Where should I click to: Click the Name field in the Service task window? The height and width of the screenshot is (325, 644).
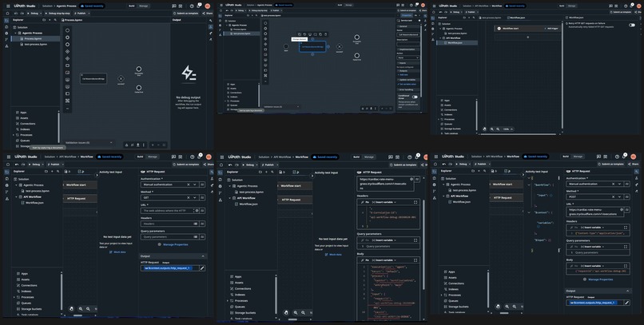[407, 35]
